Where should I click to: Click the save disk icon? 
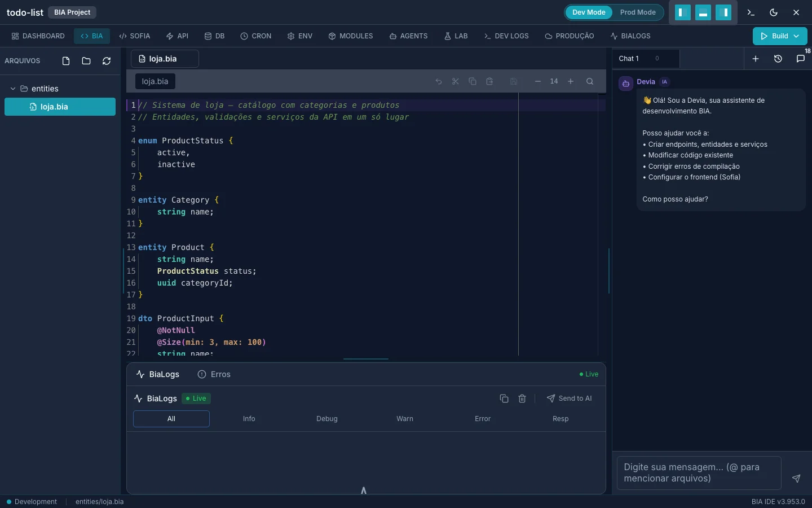pos(514,81)
